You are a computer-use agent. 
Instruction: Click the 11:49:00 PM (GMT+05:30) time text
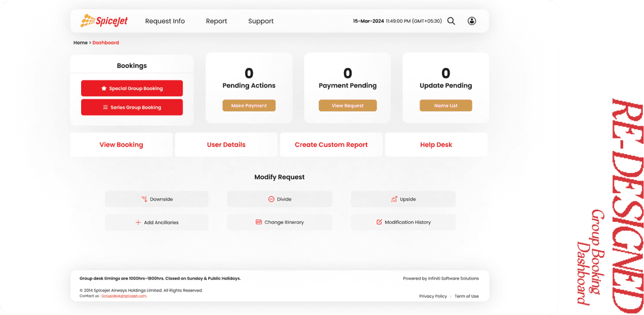(x=414, y=21)
